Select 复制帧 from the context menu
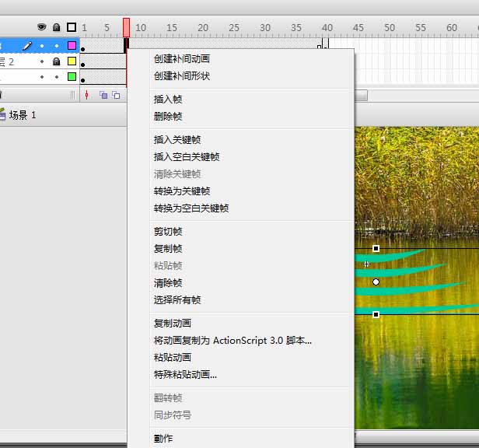The width and height of the screenshot is (479, 448). (x=168, y=248)
